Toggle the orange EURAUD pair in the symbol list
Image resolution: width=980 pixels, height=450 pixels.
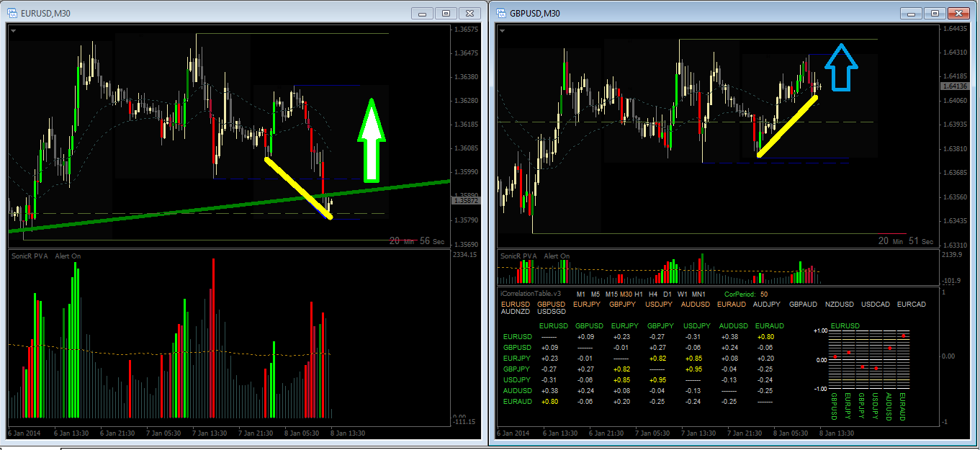(x=731, y=304)
